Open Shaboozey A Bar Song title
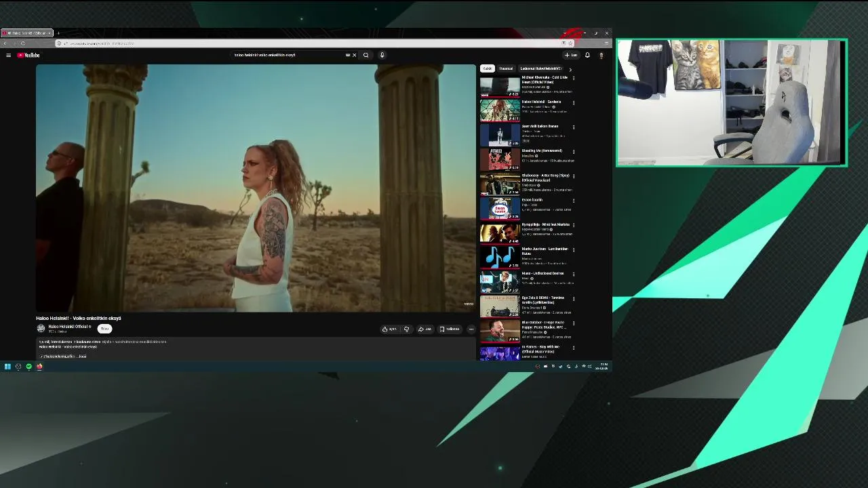The image size is (868, 488). coord(545,178)
